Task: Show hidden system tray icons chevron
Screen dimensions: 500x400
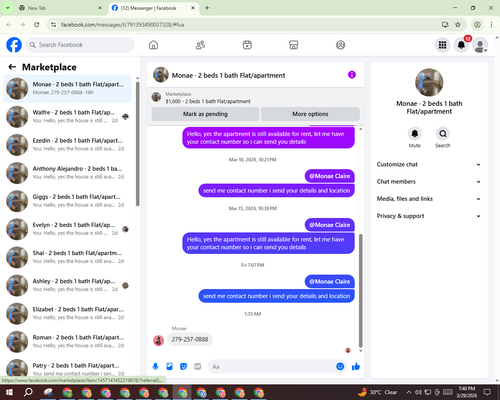Action: tap(409, 392)
